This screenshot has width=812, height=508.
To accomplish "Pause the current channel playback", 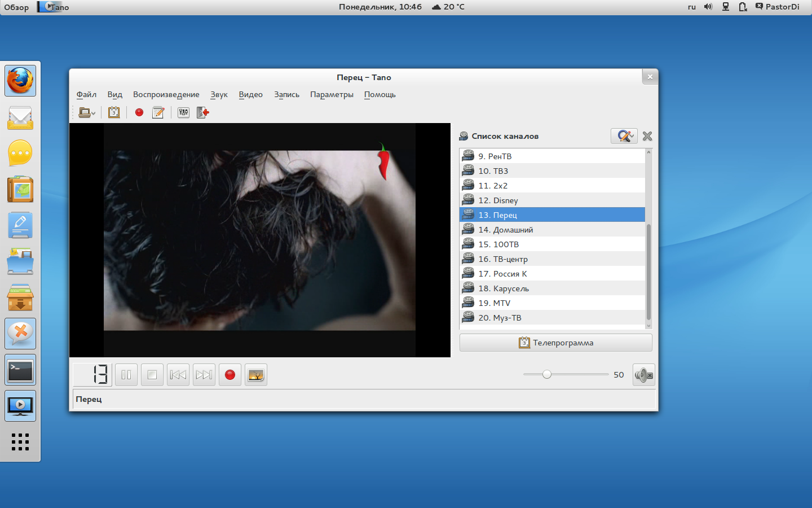I will (x=126, y=375).
